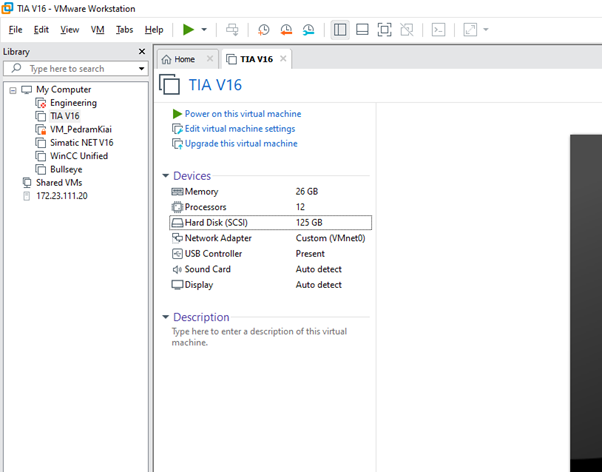Viewport: 602px width, 472px height.
Task: Close the TIA V16 tab
Action: pos(283,59)
